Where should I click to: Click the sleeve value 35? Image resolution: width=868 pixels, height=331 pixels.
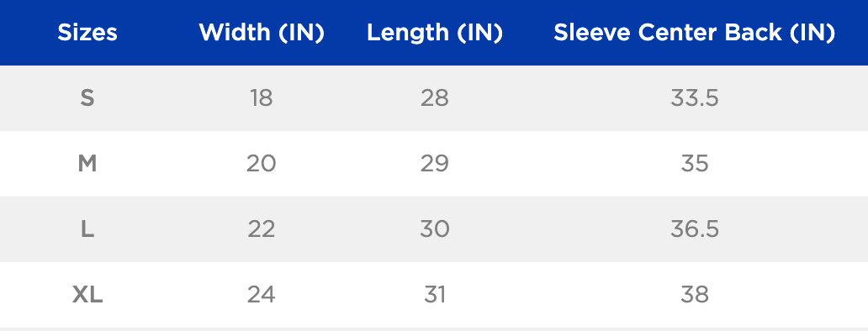click(x=694, y=164)
